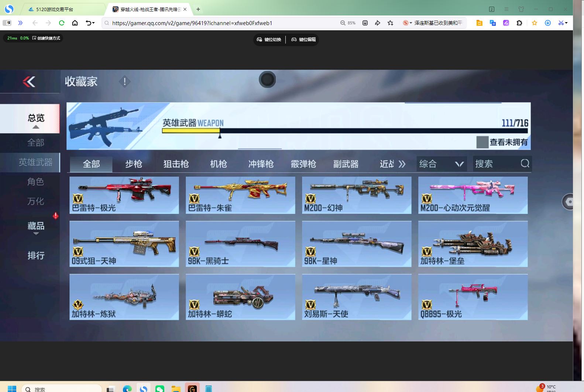Click the share arrow icon in address bar
The height and width of the screenshot is (392, 584).
click(377, 23)
